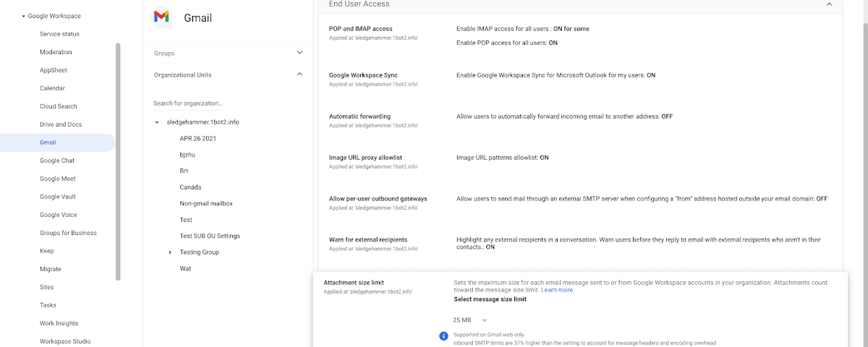Collapse the sledgehammer.1bot2.info tree node

point(157,122)
